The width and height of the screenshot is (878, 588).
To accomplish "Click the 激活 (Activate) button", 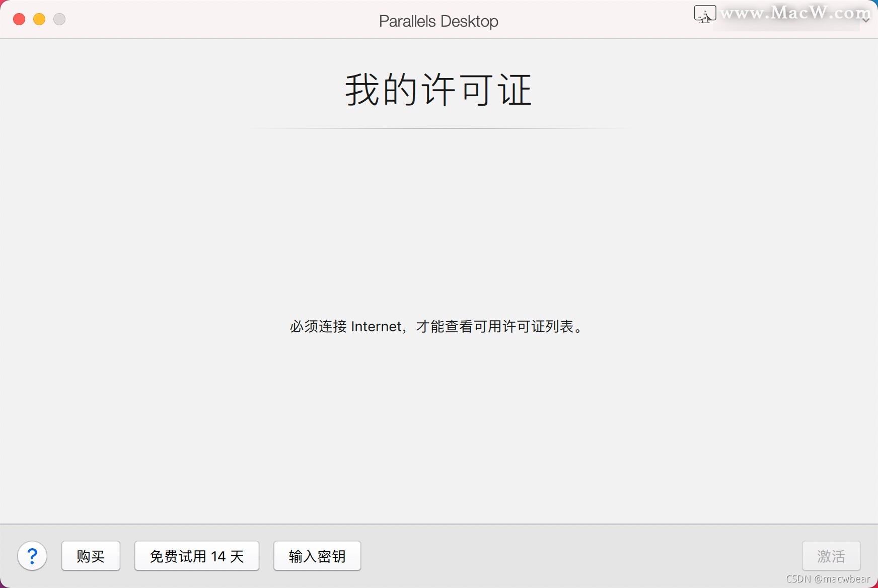I will coord(831,556).
